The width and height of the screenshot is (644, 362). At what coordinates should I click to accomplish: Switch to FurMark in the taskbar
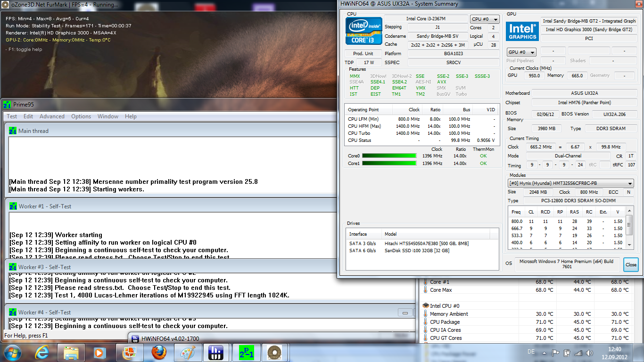pos(275,353)
